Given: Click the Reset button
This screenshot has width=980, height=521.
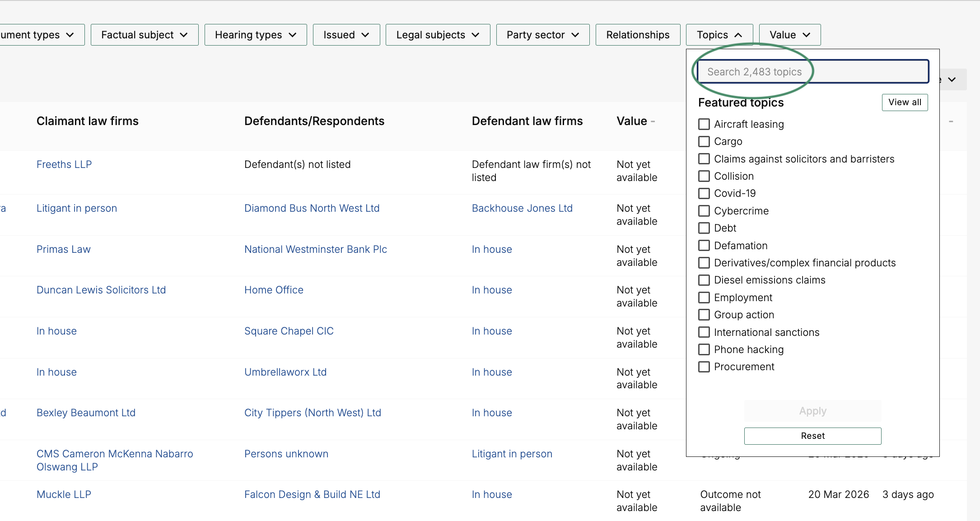Looking at the screenshot, I should [x=812, y=436].
